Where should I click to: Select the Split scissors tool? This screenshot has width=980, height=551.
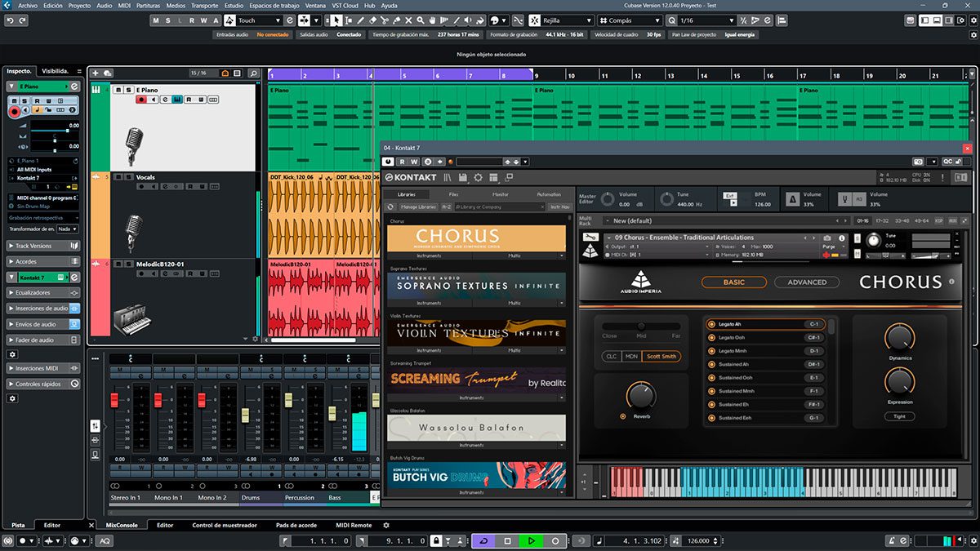[385, 20]
